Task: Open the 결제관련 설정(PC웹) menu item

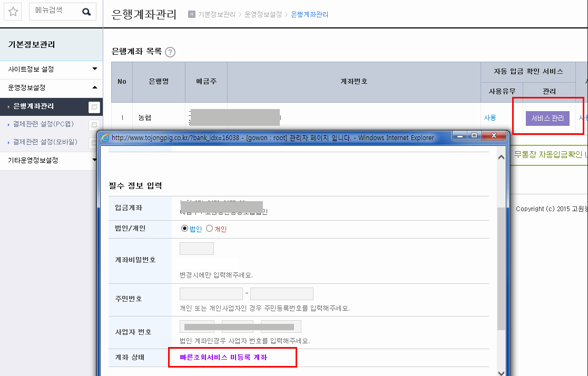Action: 44,124
